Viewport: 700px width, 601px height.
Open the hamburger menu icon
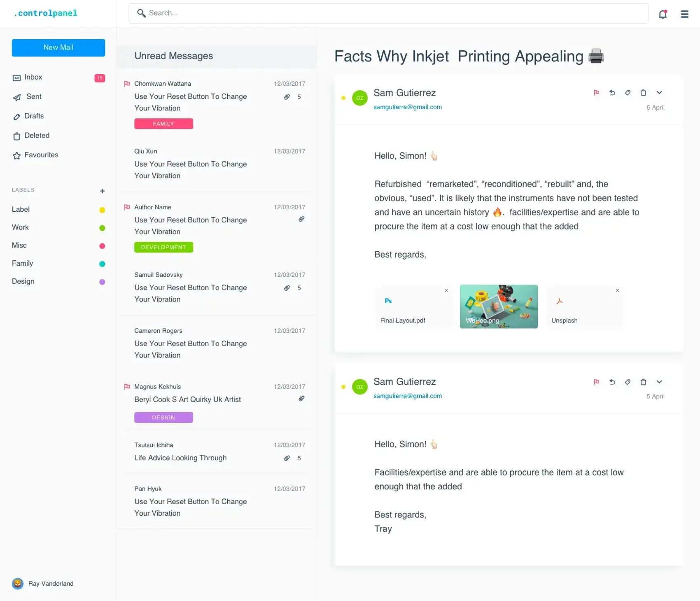click(684, 14)
